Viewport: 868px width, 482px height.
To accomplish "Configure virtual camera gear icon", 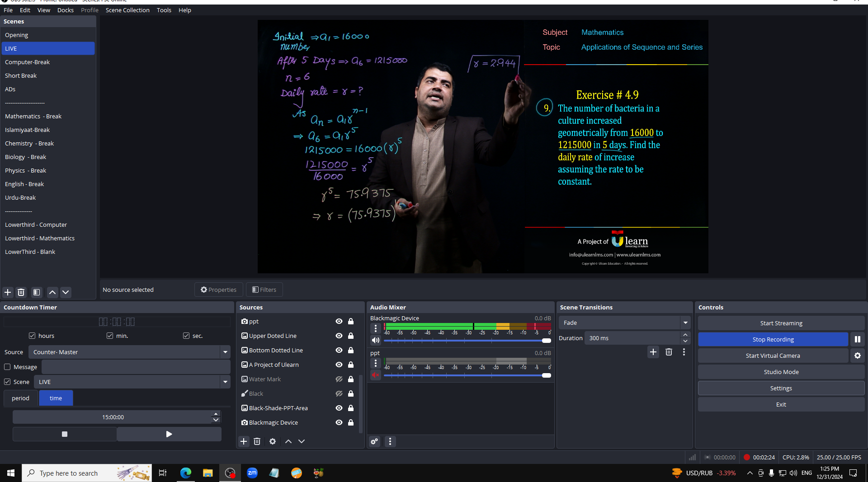I will point(858,356).
